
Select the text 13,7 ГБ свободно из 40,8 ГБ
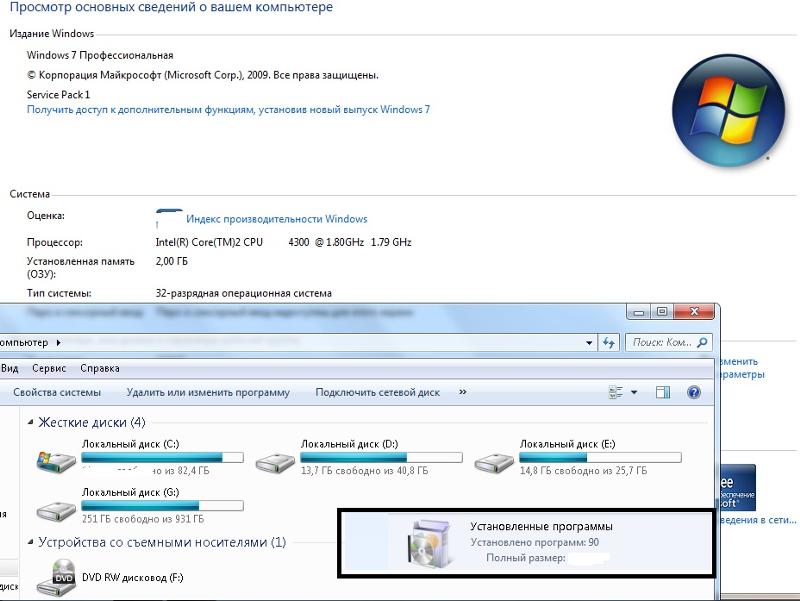click(364, 470)
